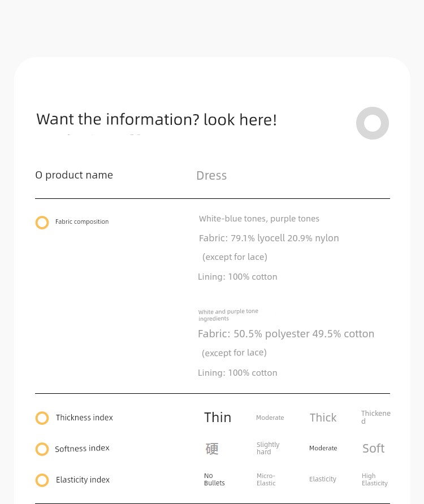
Task: Choose the Micro-Elastic option
Action: coord(266,479)
